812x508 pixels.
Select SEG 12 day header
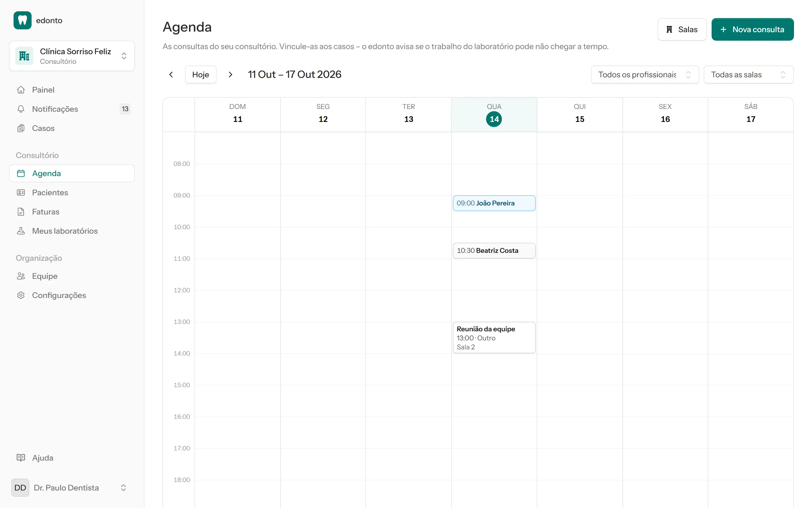[323, 115]
